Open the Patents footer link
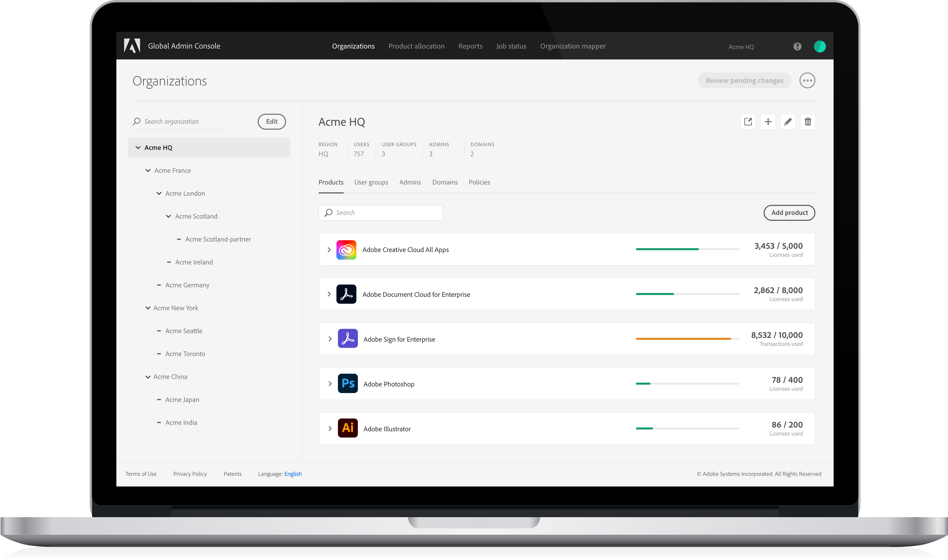 click(x=233, y=474)
